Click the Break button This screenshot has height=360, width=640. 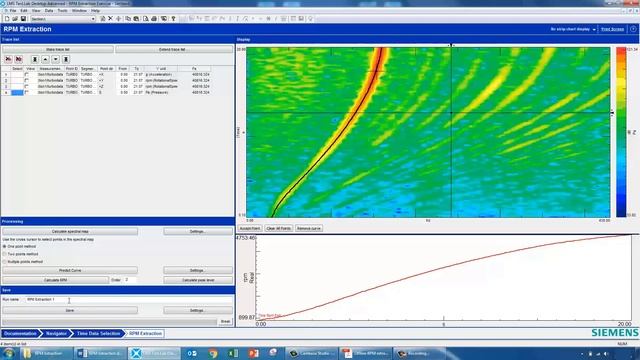pos(225,322)
